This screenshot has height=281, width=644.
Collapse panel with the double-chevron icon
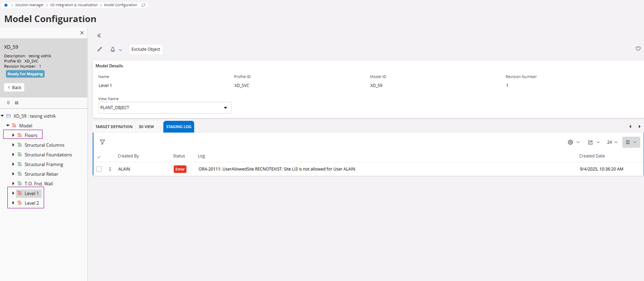pos(99,36)
